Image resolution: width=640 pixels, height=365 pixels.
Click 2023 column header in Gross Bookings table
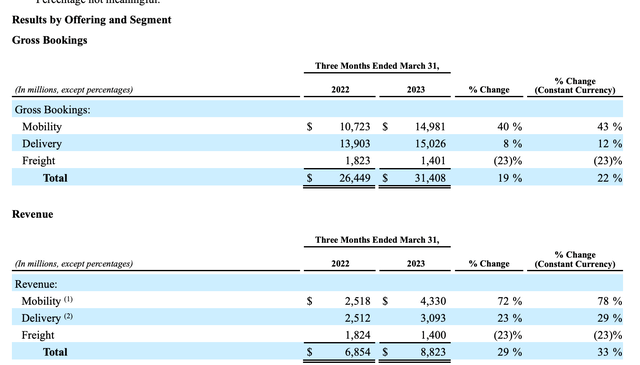(416, 90)
